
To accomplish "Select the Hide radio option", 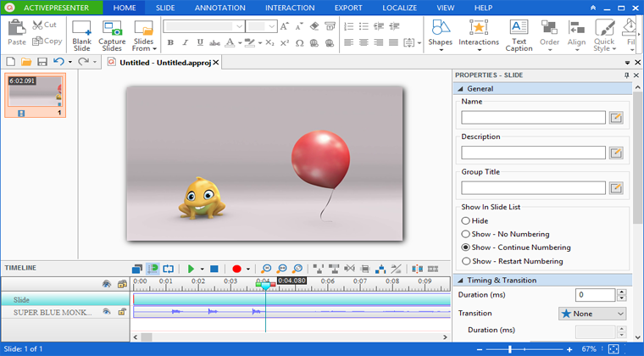I will tap(465, 220).
